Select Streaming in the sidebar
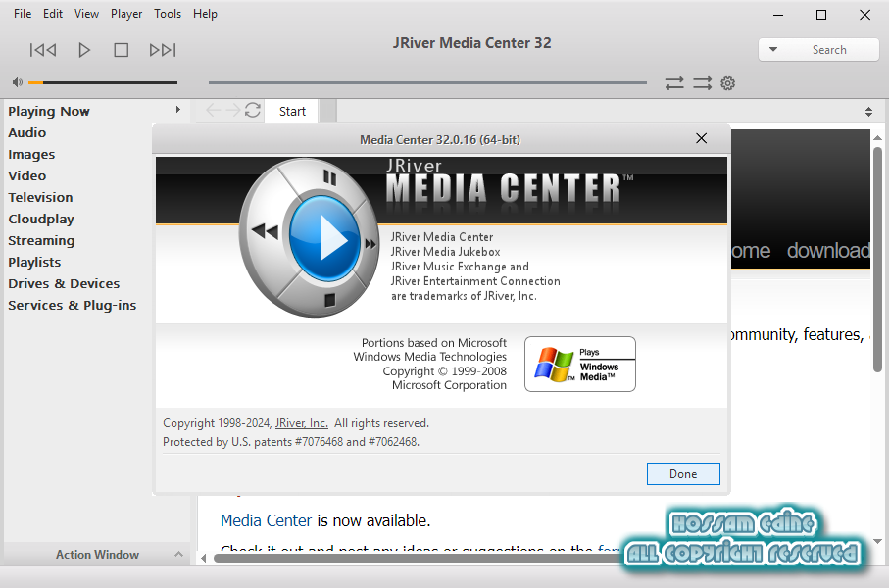889x588 pixels. 41,240
